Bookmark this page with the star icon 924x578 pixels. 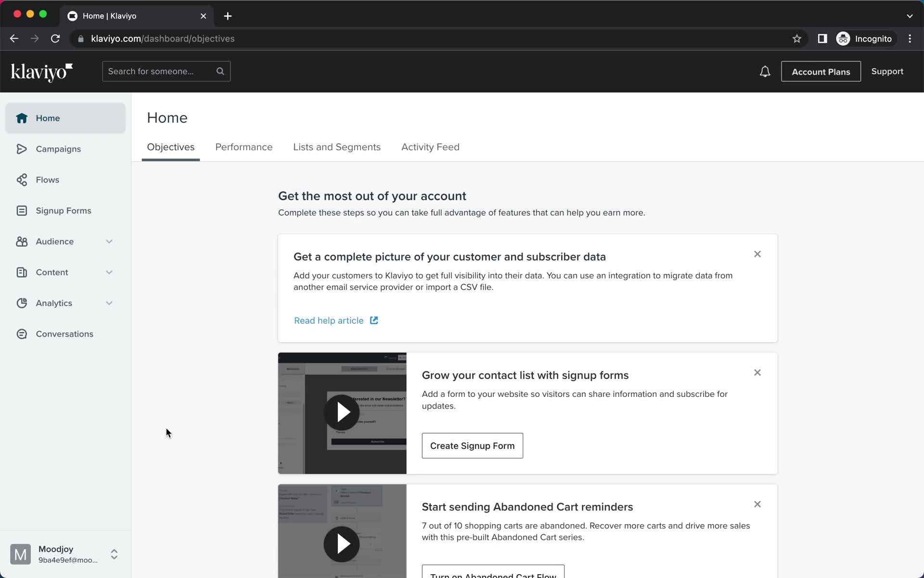797,39
